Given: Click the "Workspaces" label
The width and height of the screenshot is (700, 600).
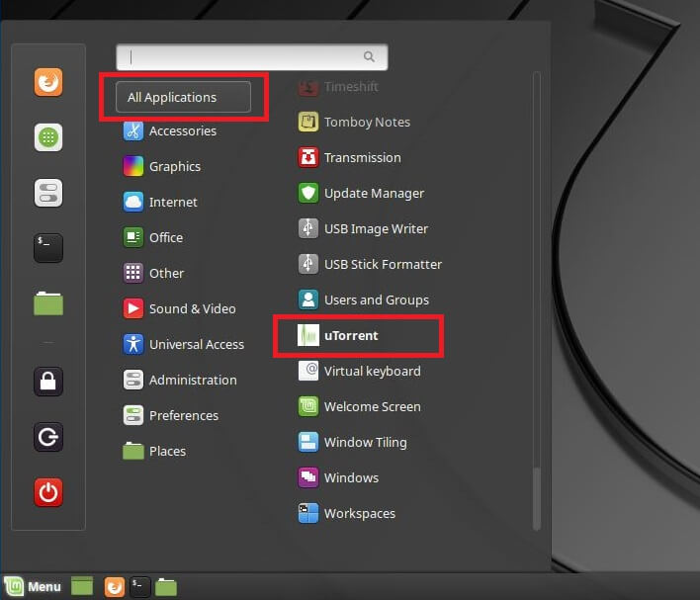Looking at the screenshot, I should coord(360,514).
